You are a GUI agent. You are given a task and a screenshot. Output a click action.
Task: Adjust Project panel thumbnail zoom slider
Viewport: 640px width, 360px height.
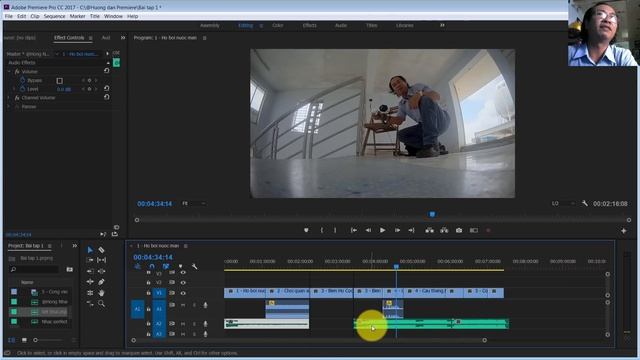click(36, 340)
